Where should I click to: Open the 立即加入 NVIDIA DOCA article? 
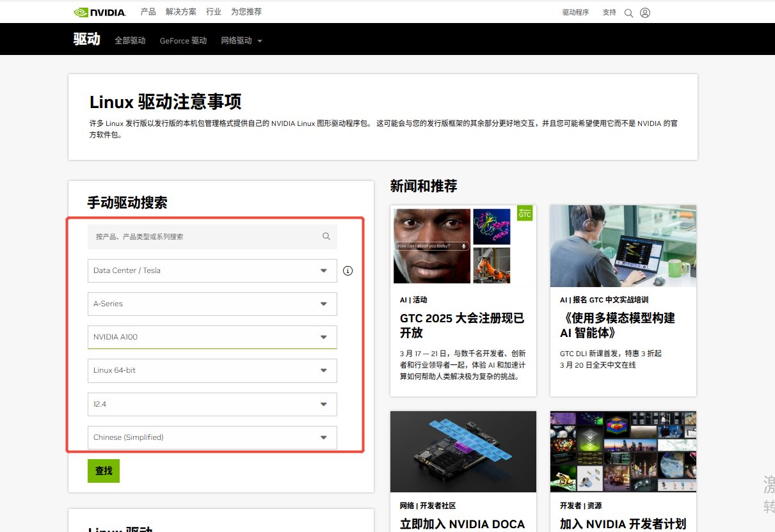coord(462,524)
